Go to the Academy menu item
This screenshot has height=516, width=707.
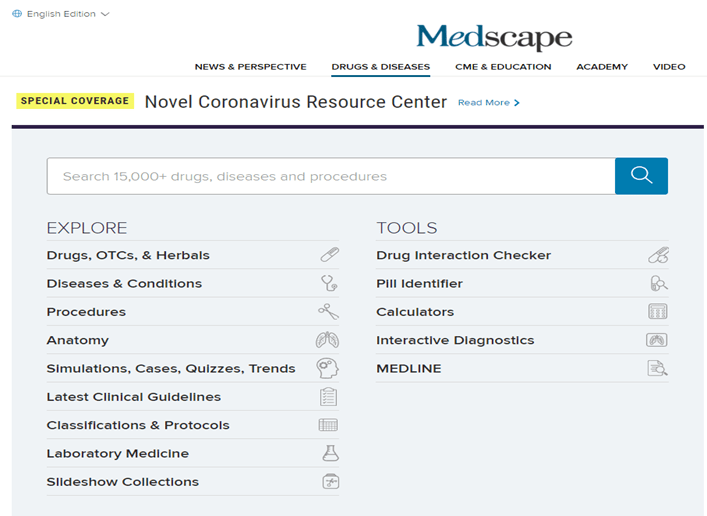(602, 67)
